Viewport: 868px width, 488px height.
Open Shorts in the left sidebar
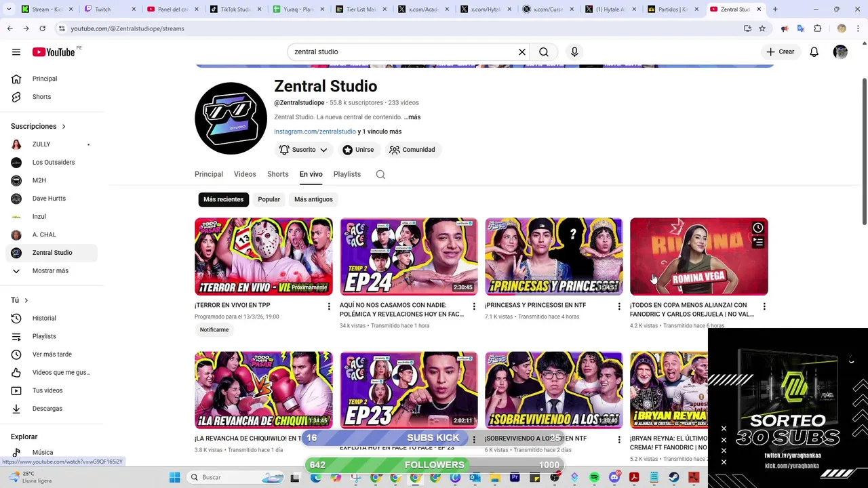pos(52,97)
